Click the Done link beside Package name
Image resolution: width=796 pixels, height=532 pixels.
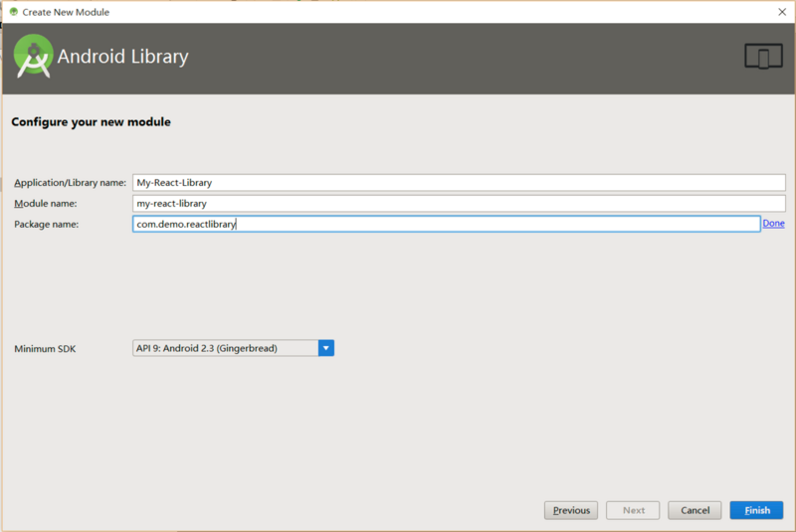coord(773,223)
